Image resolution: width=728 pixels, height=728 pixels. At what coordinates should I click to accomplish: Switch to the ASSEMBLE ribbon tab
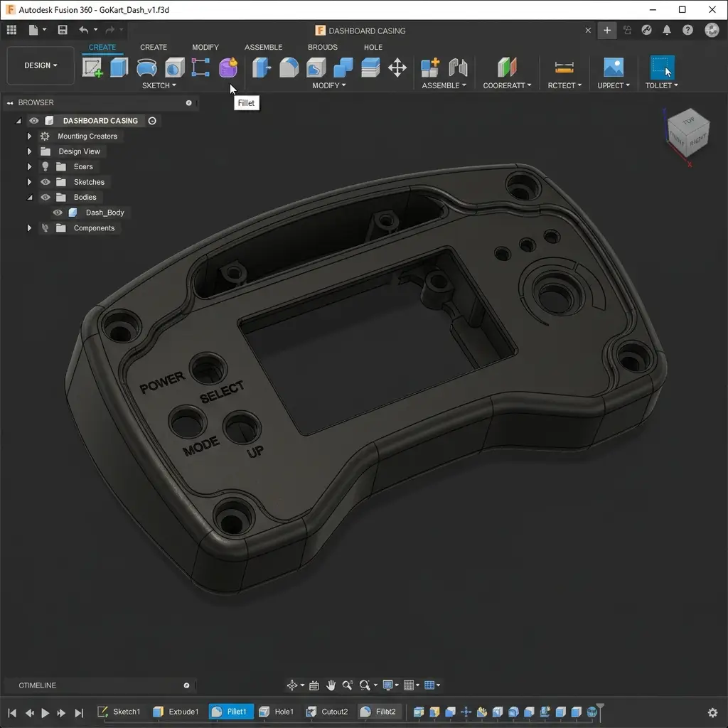pos(263,48)
